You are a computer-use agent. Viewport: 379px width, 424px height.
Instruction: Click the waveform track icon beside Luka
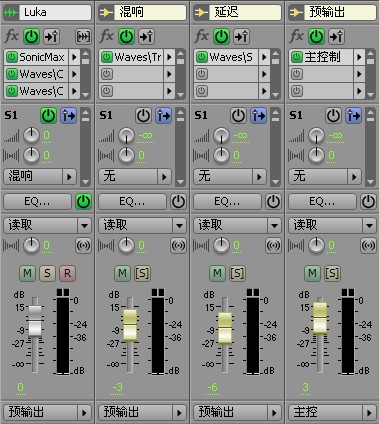[x=10, y=13]
